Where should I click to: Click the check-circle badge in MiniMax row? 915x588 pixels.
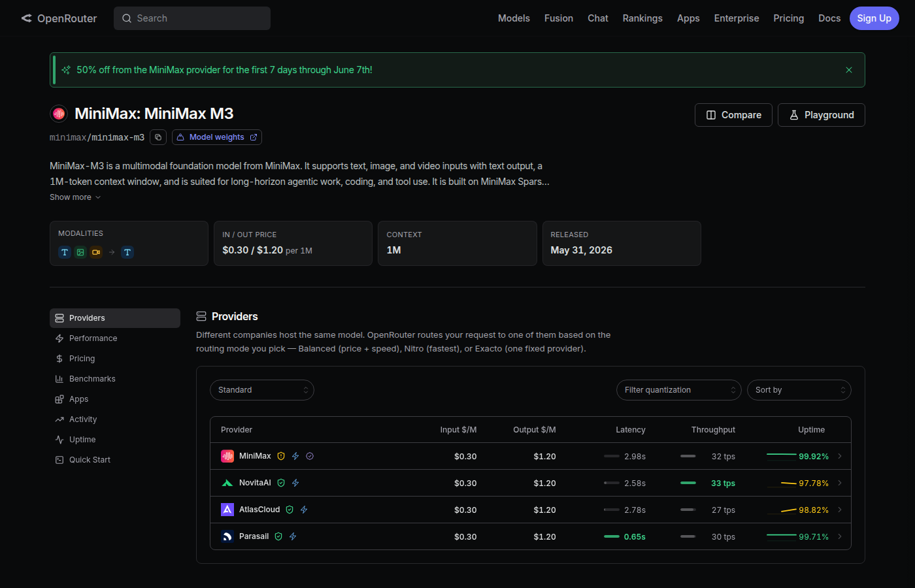(310, 456)
